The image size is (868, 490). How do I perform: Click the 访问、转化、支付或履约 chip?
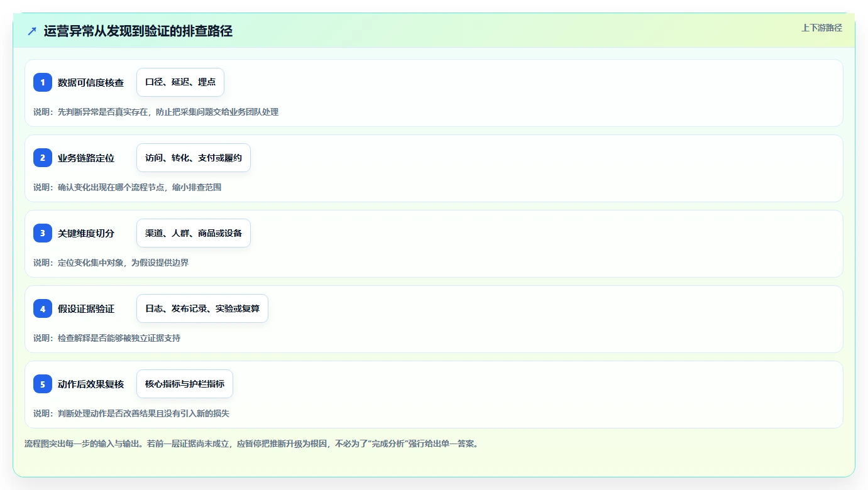point(194,158)
